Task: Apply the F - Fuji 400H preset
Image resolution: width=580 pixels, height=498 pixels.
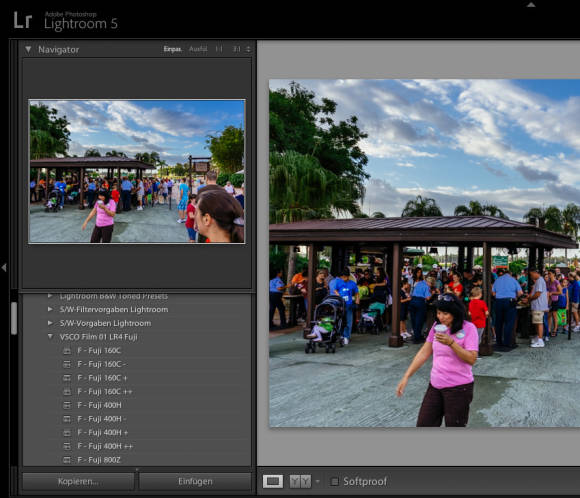Action: point(100,406)
